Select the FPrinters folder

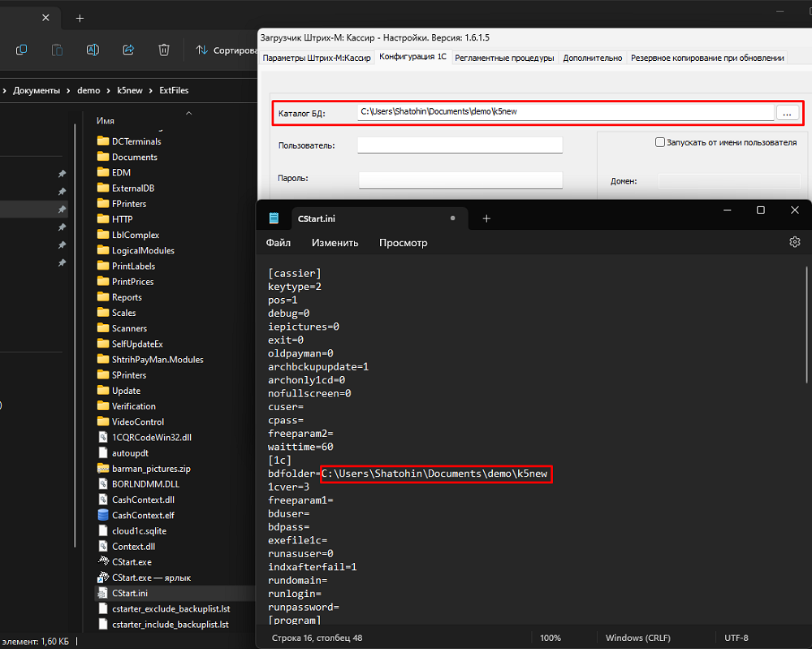click(x=122, y=204)
